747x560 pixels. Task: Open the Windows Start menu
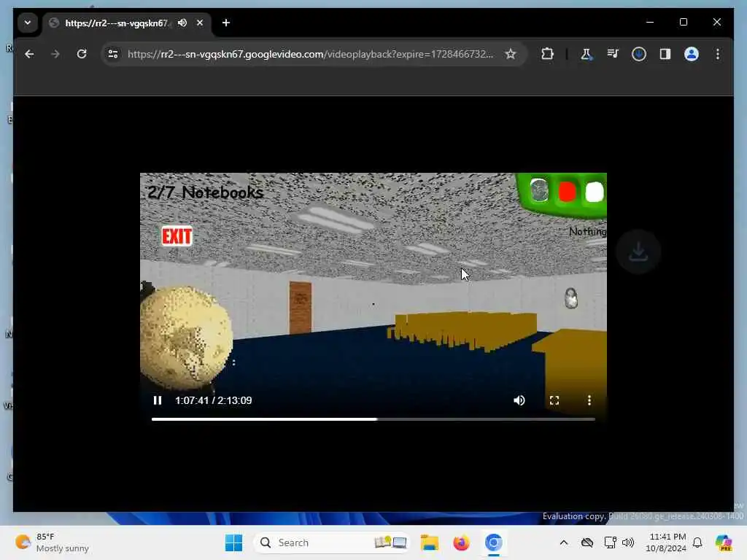tap(233, 542)
